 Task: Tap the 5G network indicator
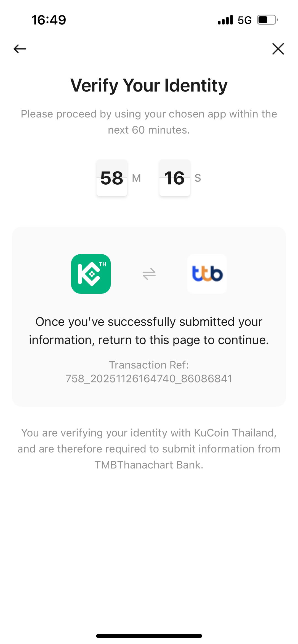(244, 20)
